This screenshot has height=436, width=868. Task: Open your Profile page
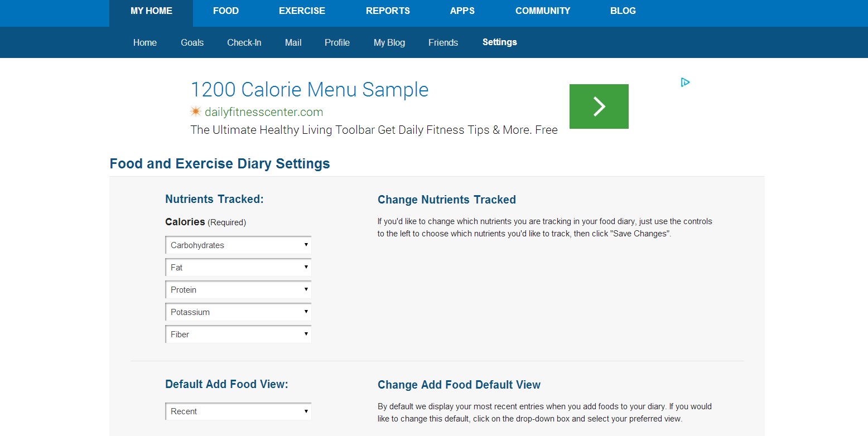click(337, 42)
